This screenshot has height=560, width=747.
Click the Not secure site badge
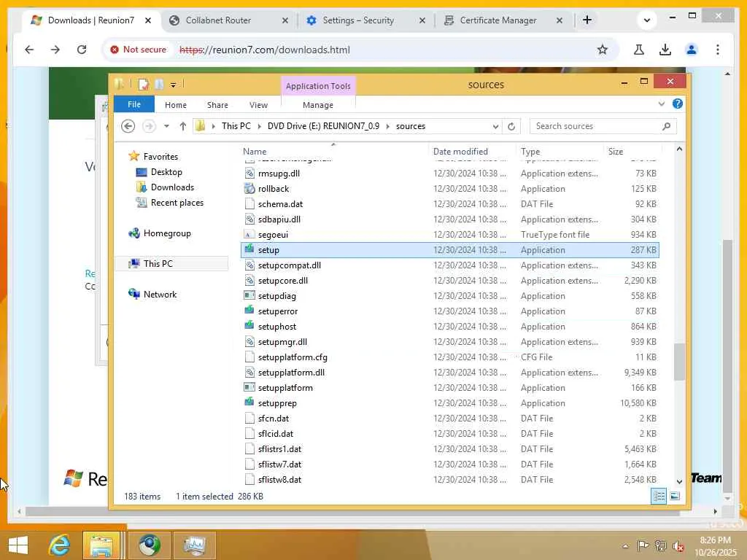139,50
